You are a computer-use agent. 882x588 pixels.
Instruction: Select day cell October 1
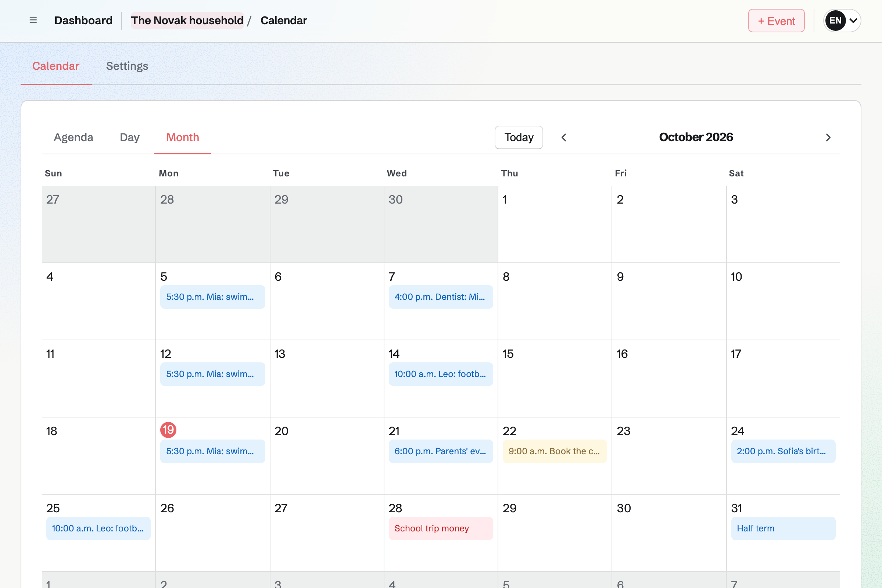pyautogui.click(x=555, y=224)
